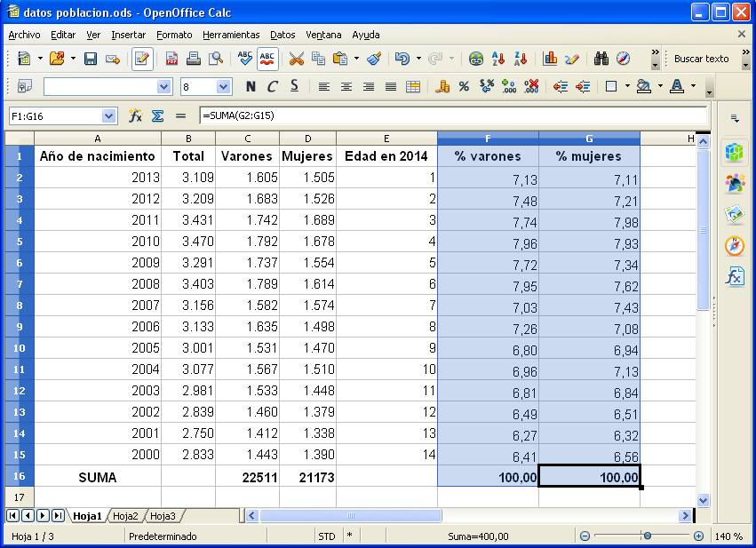Screen dimensions: 756x548
Task: Select cell C16 showing 22511
Action: click(x=247, y=477)
